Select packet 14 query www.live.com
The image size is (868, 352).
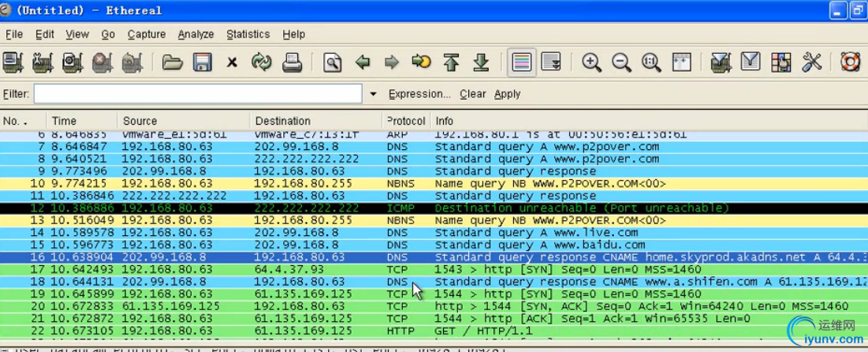[434, 233]
